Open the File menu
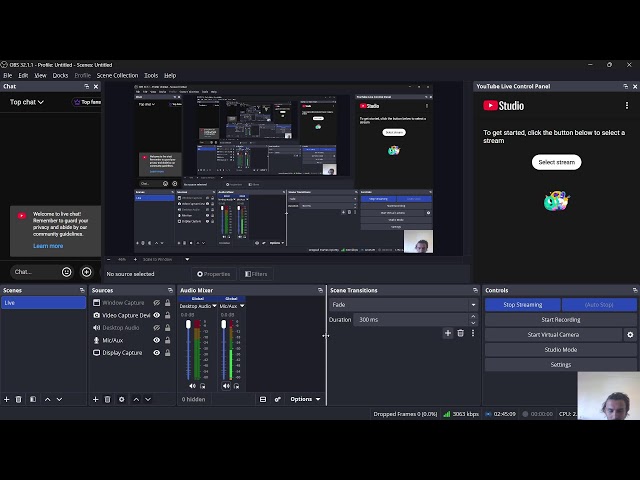 [8, 76]
